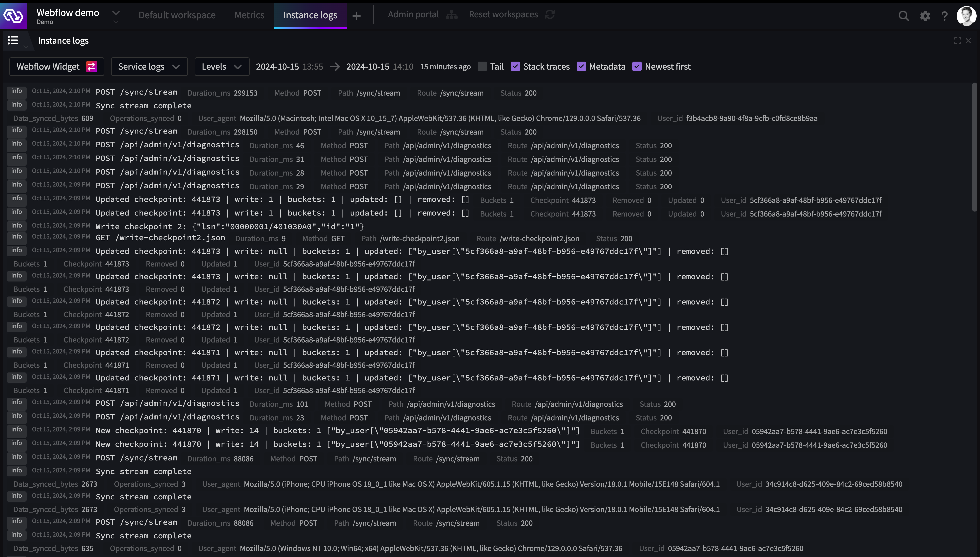Click the '15 minutes ago' label

tap(445, 67)
